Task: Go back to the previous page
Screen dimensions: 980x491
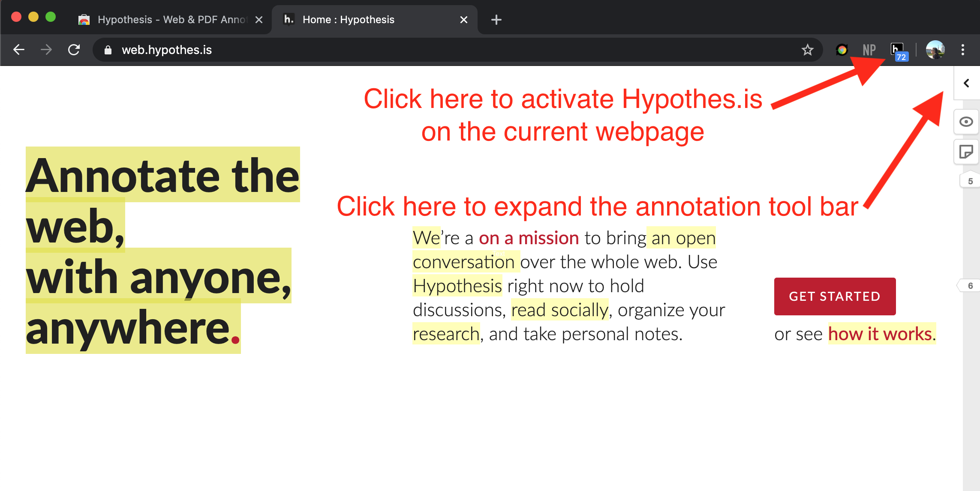Action: tap(19, 50)
